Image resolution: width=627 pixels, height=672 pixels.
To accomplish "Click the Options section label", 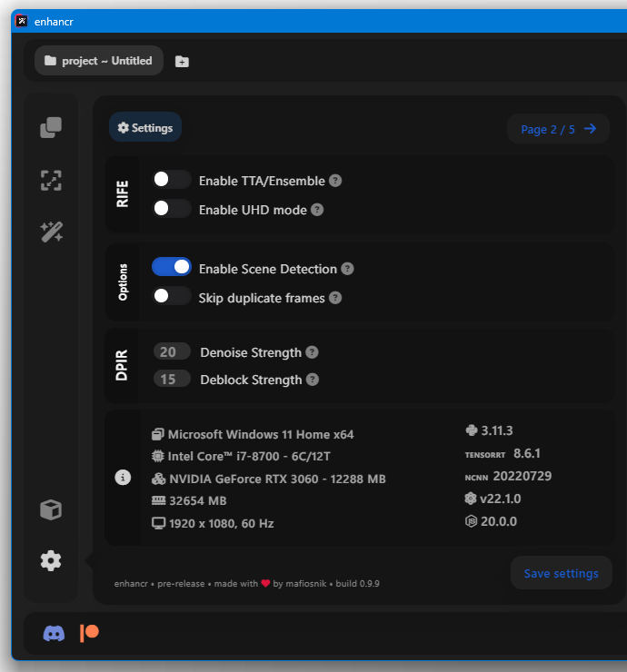I will pos(123,282).
